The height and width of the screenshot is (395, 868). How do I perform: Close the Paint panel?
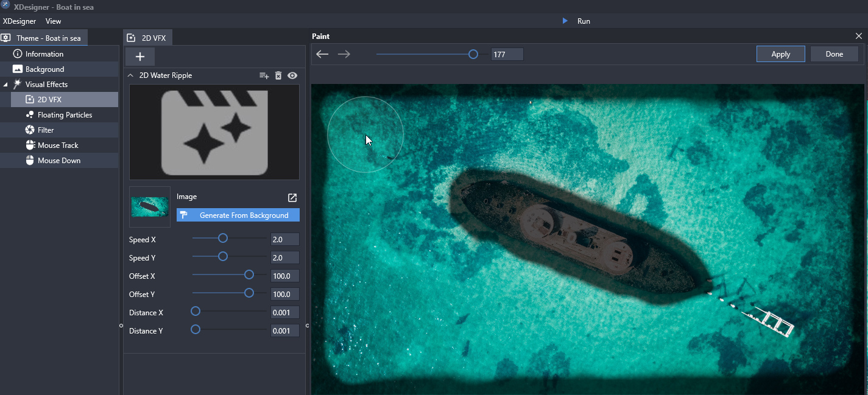[x=859, y=37]
